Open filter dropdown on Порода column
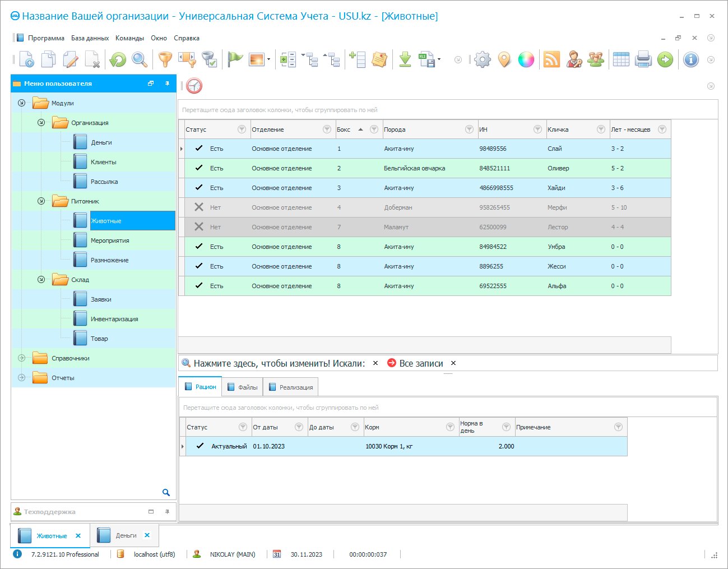 click(x=469, y=129)
